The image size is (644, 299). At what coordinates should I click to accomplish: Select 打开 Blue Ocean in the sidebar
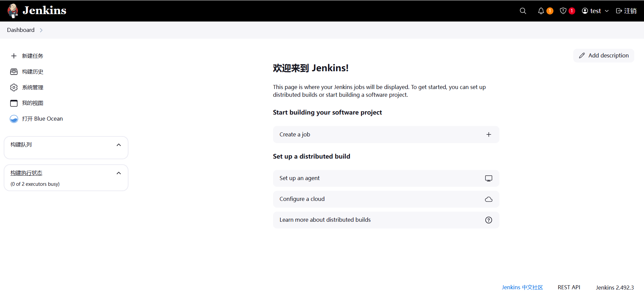(x=42, y=119)
